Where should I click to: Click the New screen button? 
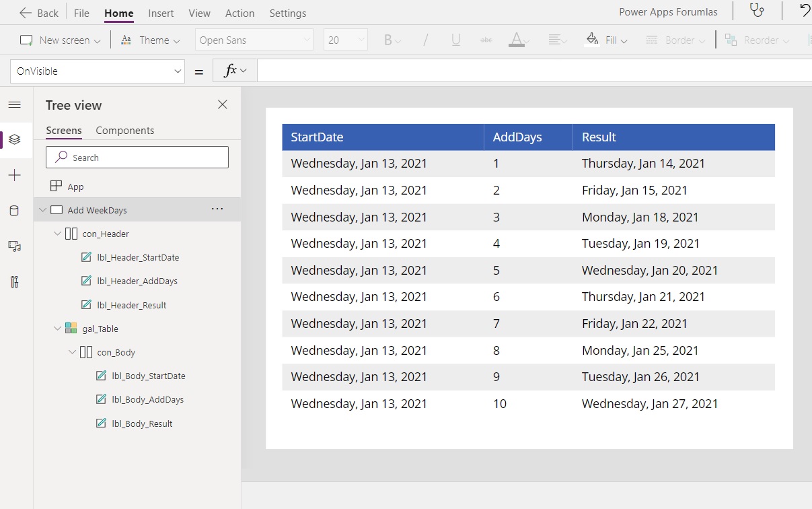coord(59,40)
